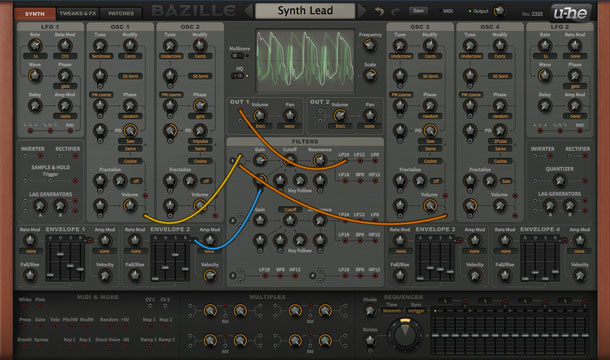Open the OSC 1 Semitone tune mode selector
The height and width of the screenshot is (360, 610).
[100, 56]
